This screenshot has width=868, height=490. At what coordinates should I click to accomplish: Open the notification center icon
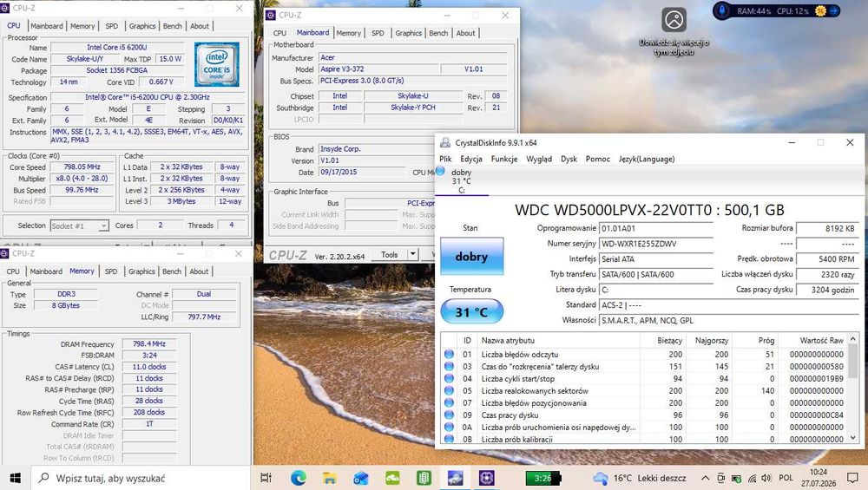[852, 478]
